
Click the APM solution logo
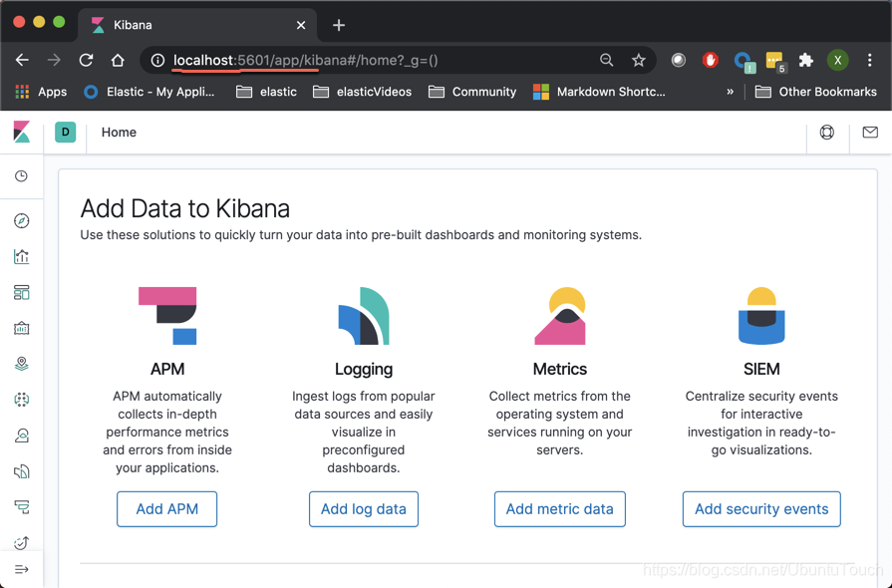tap(167, 316)
